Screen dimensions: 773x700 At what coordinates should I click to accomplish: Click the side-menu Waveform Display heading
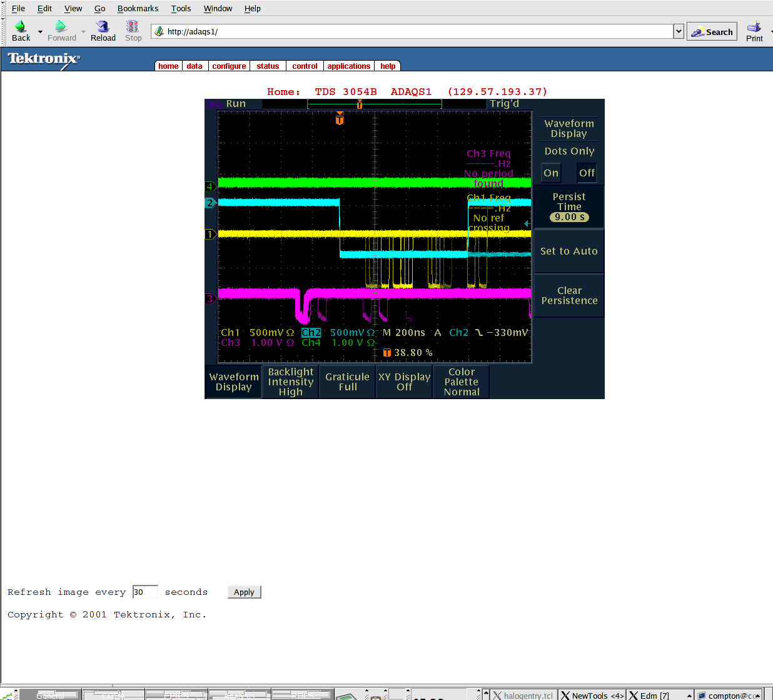click(x=569, y=128)
